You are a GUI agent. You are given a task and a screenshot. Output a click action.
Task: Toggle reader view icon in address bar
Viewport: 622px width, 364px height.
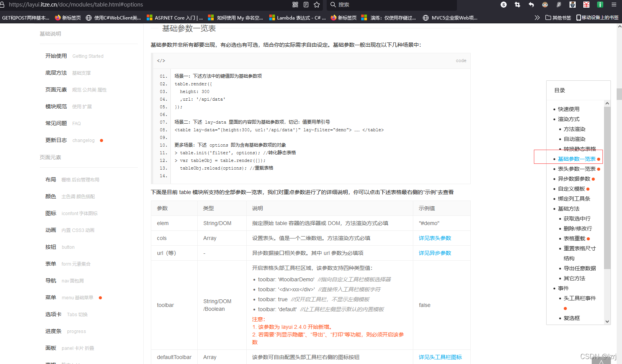[x=306, y=5]
